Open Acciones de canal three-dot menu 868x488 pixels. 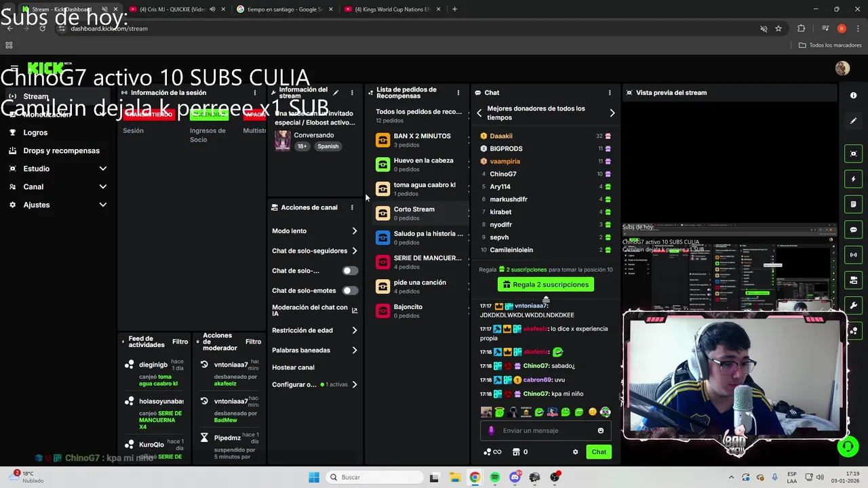(352, 207)
